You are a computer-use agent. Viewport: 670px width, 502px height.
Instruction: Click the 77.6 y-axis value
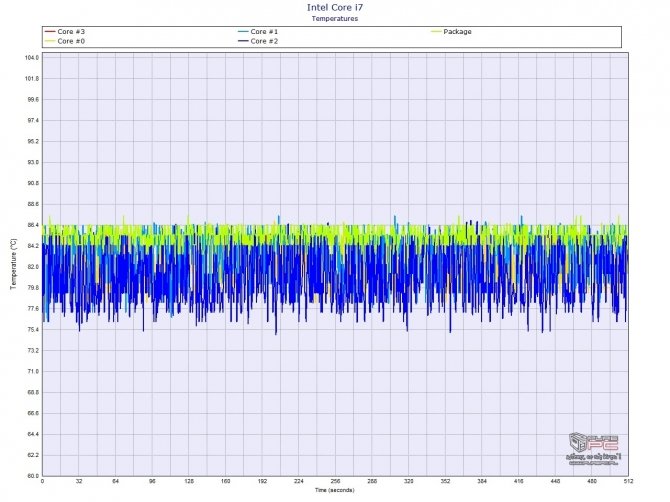click(x=32, y=309)
